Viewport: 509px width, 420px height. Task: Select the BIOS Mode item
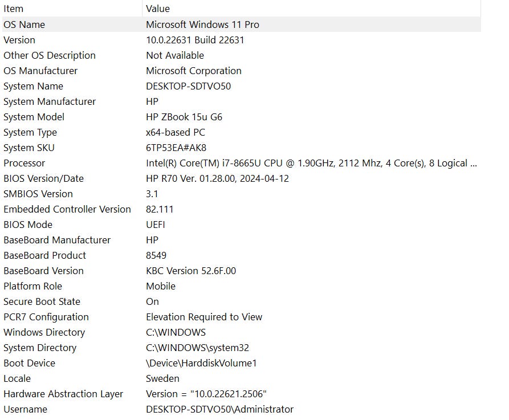coord(28,225)
